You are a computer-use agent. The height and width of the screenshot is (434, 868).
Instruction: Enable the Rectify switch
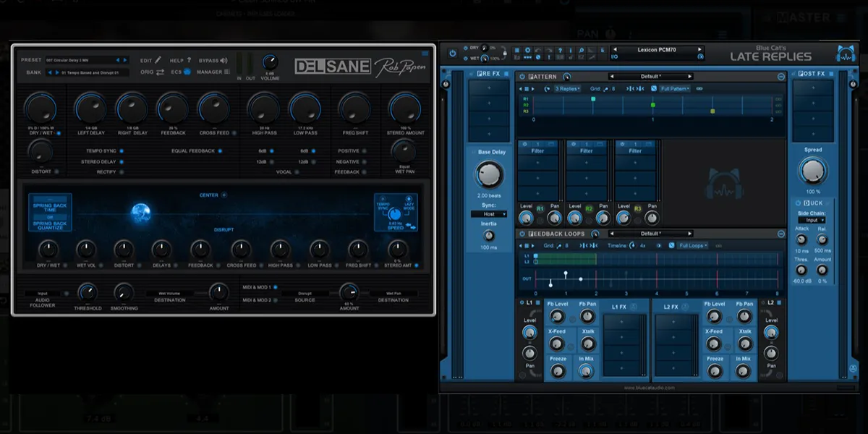(x=121, y=172)
